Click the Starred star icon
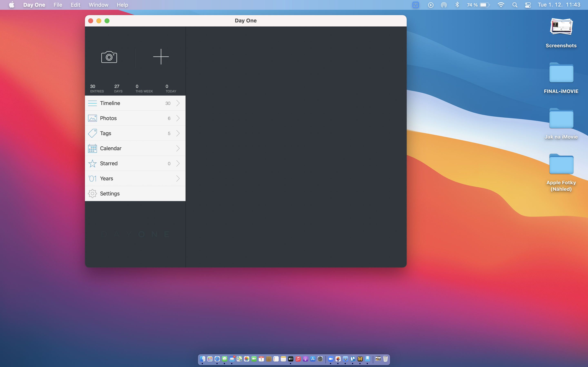The width and height of the screenshot is (588, 367). coord(92,163)
